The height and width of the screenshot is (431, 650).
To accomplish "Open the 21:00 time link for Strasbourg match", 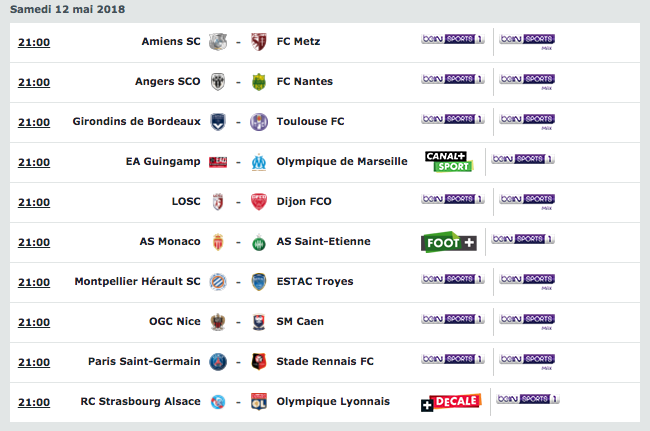I will [34, 402].
